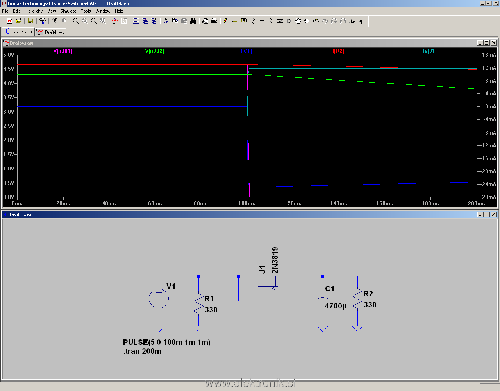Click the Zoom Out magnifier icon
The width and height of the screenshot is (500, 391).
[94, 21]
